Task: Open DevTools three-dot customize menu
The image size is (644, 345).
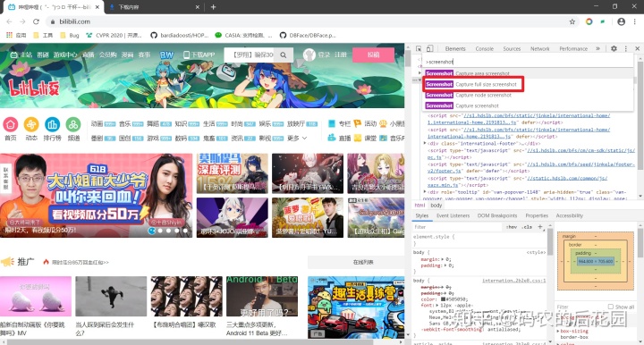Action: click(x=626, y=48)
